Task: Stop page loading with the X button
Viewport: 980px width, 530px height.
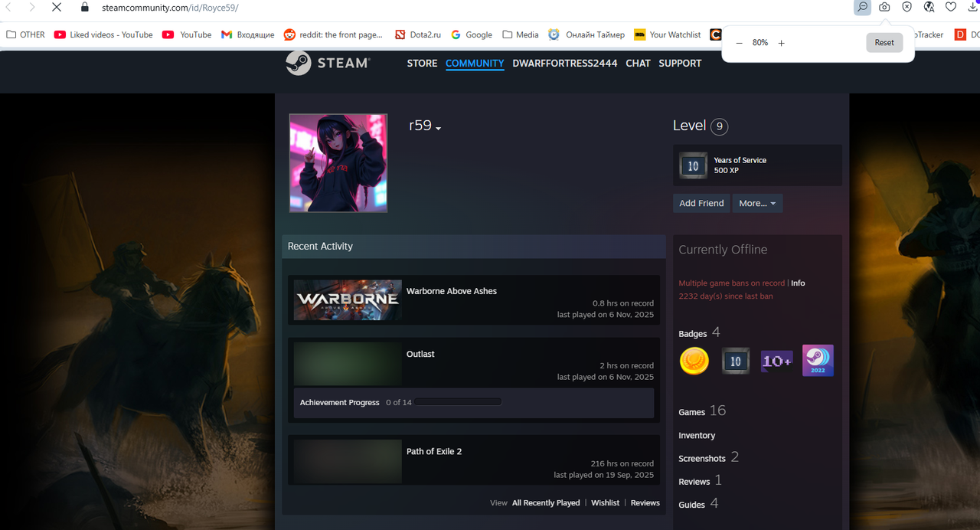Action: pos(57,8)
